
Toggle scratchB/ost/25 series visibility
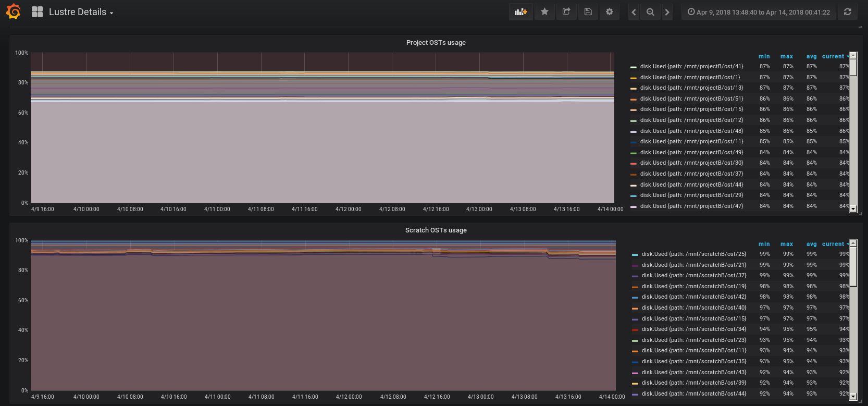(x=693, y=254)
